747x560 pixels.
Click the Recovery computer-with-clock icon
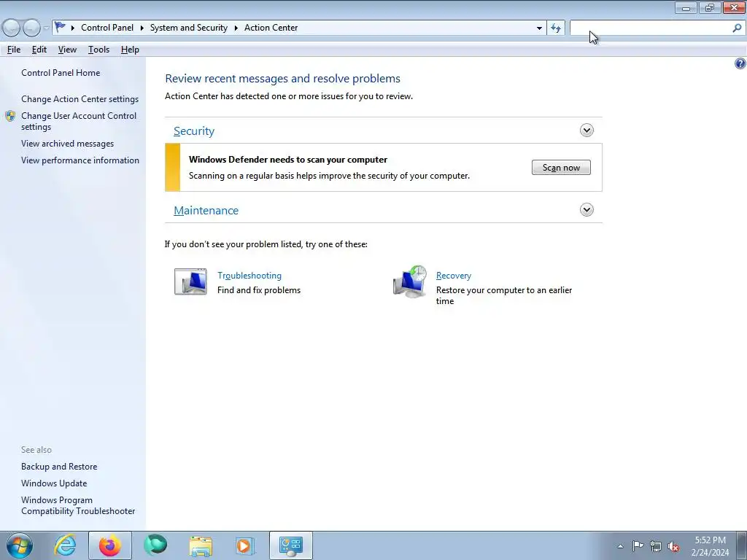tap(410, 282)
